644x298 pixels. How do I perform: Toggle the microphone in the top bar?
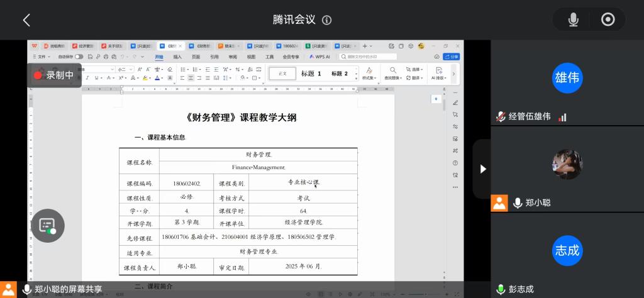[573, 19]
